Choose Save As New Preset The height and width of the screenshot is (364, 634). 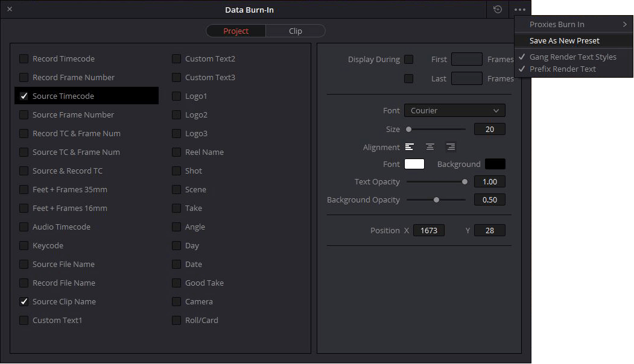tap(574, 41)
